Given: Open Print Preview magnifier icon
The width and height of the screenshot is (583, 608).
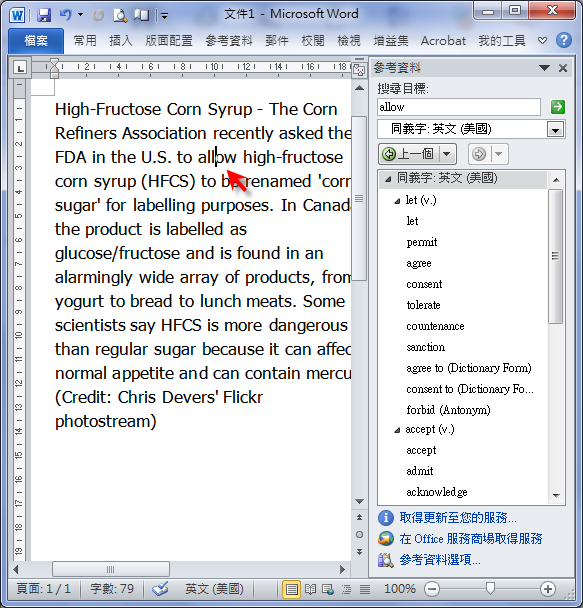Looking at the screenshot, I should coord(120,15).
